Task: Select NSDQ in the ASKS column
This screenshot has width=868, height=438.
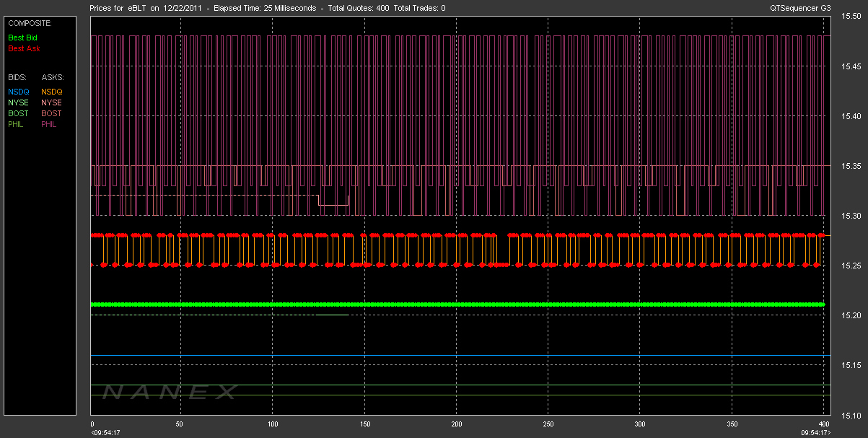Action: [52, 92]
